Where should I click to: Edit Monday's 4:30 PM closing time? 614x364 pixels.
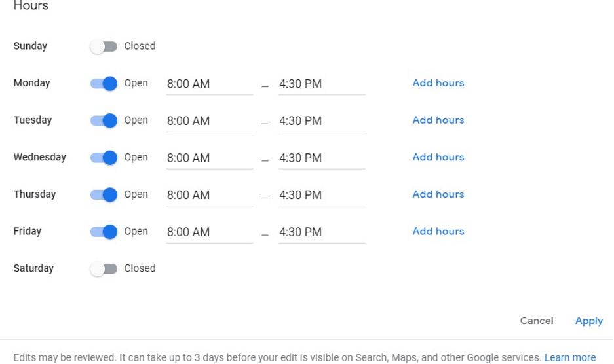(x=322, y=84)
